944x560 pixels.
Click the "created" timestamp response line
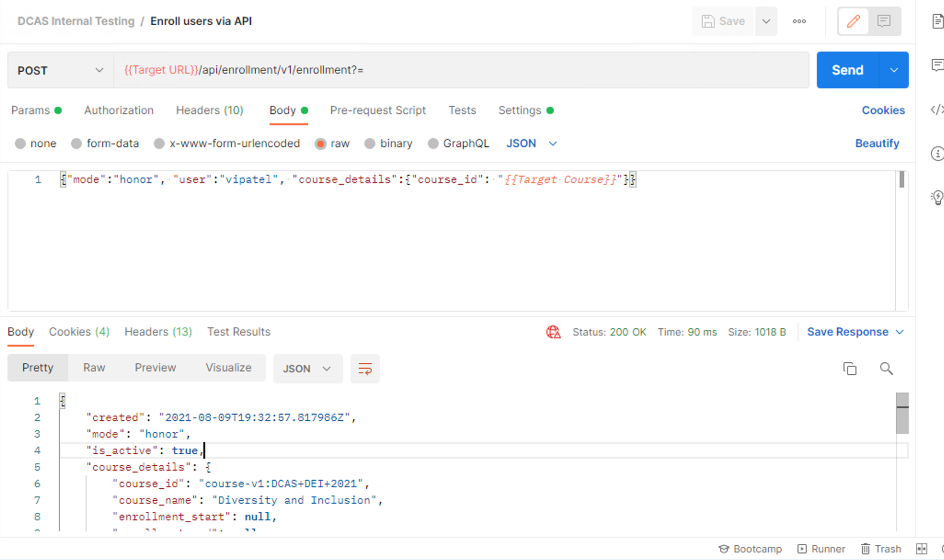coord(221,417)
